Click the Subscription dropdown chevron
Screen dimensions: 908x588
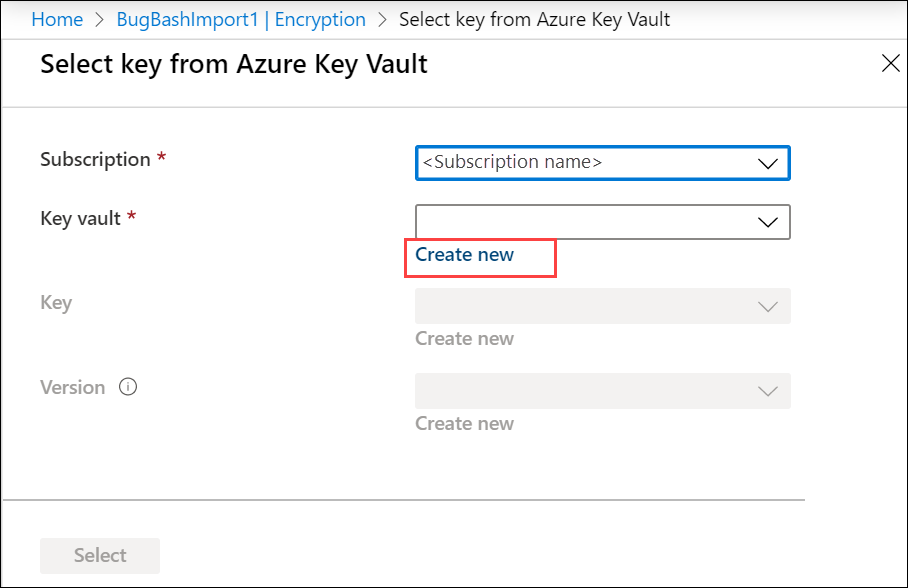768,162
